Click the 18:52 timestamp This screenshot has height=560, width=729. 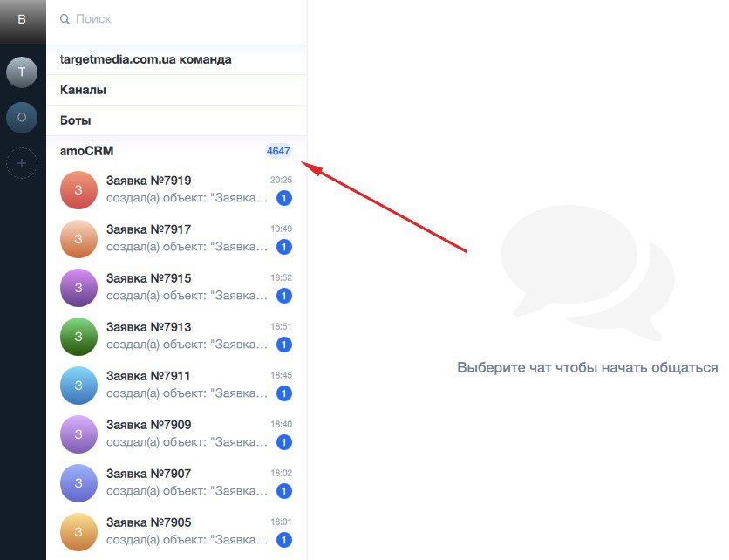click(x=281, y=277)
